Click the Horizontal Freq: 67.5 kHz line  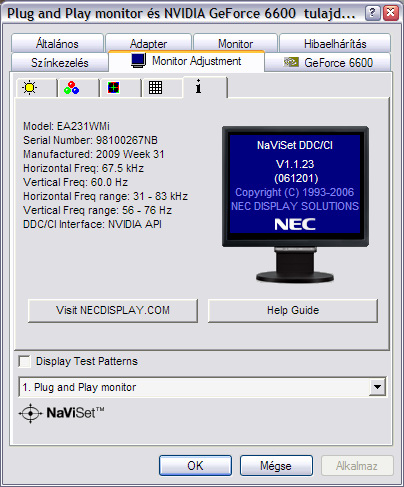point(83,168)
